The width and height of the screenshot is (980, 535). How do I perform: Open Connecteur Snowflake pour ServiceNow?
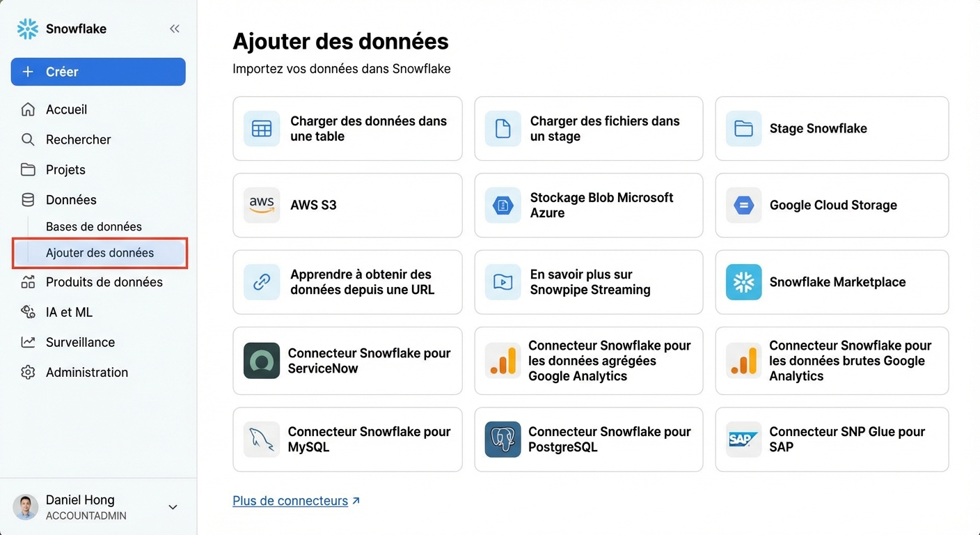click(x=347, y=361)
